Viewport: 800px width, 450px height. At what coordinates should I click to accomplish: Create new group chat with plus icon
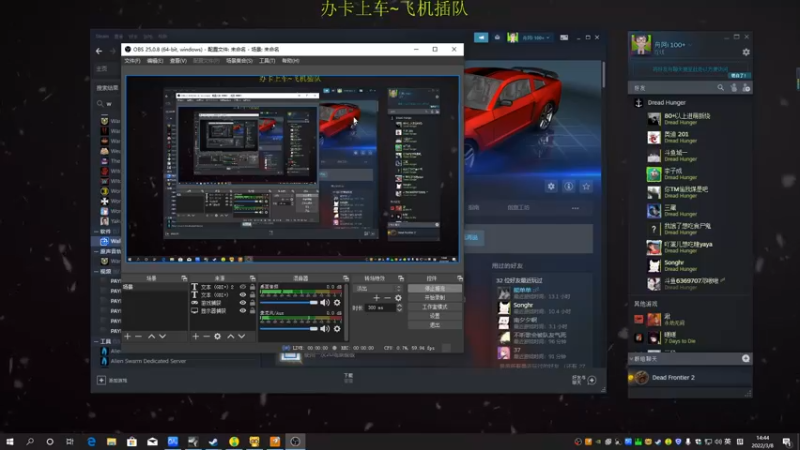(x=746, y=359)
